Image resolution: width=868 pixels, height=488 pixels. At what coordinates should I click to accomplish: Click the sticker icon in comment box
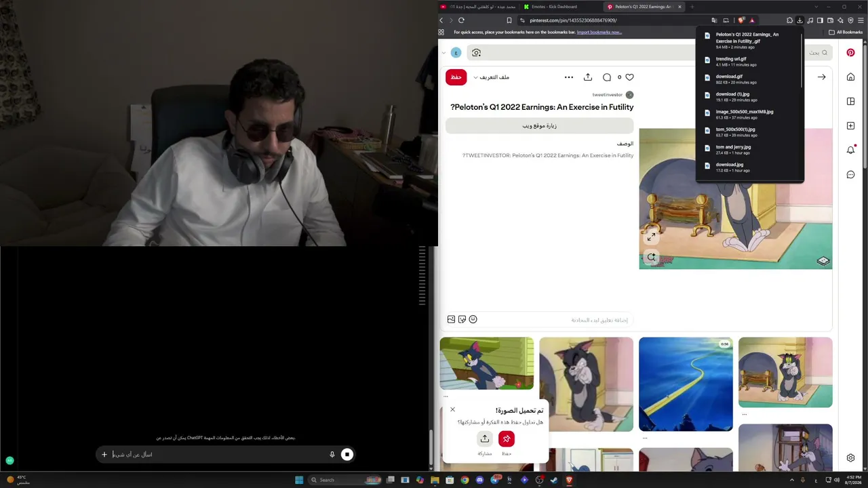pos(462,319)
